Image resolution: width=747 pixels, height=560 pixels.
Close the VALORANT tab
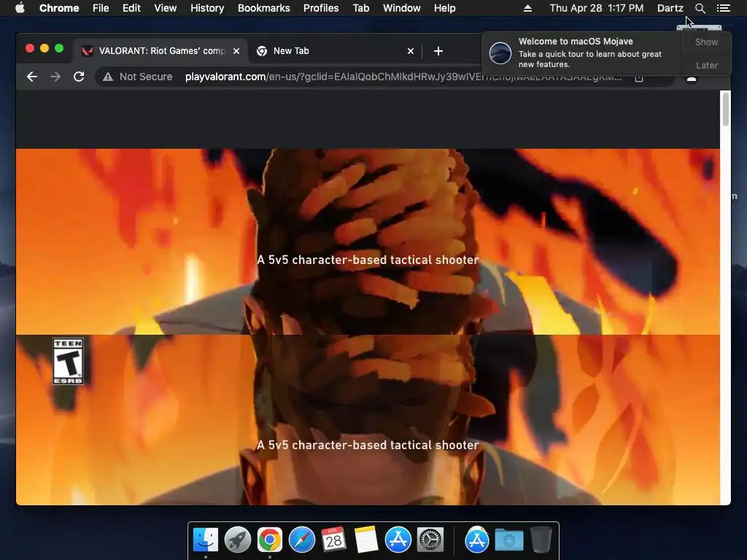(x=236, y=51)
